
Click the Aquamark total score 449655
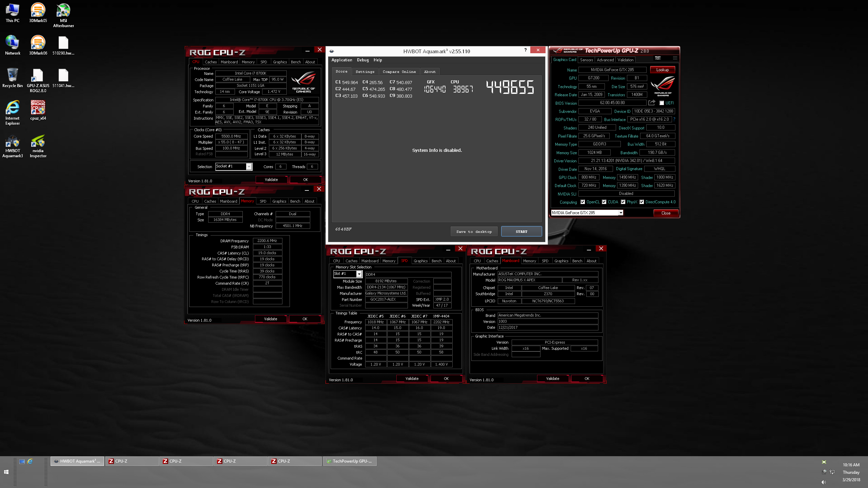click(x=510, y=87)
